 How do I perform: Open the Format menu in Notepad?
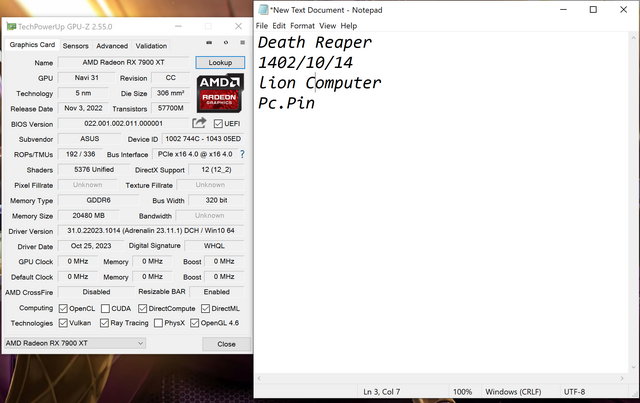coord(302,25)
